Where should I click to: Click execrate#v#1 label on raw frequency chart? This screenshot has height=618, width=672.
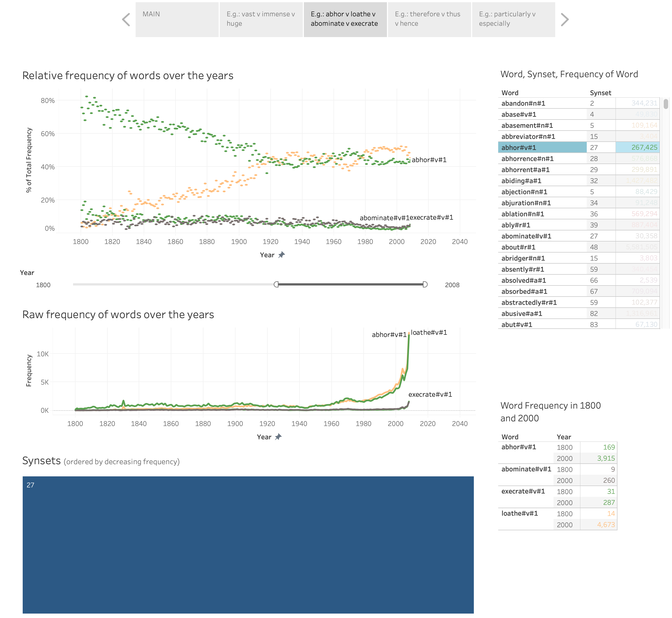click(x=430, y=394)
